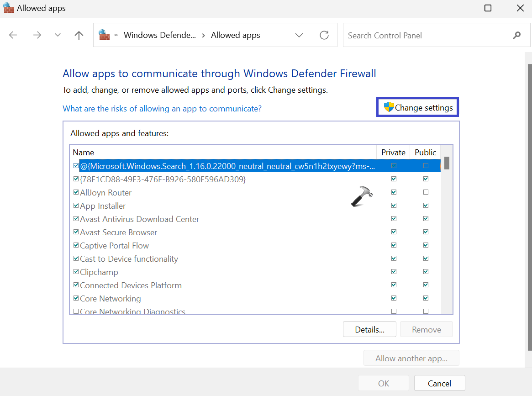Click the firewall icon in title bar
Screen dimensions: 532x396
tap(9, 8)
